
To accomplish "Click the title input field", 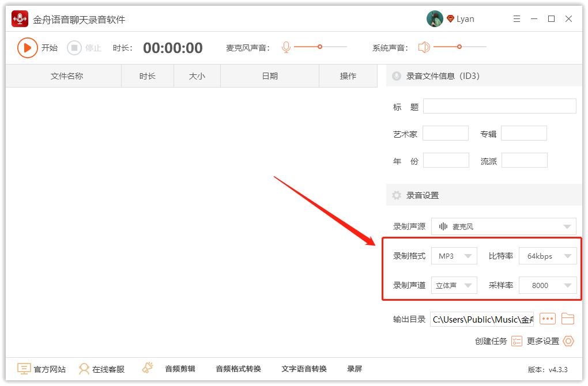I will 499,106.
